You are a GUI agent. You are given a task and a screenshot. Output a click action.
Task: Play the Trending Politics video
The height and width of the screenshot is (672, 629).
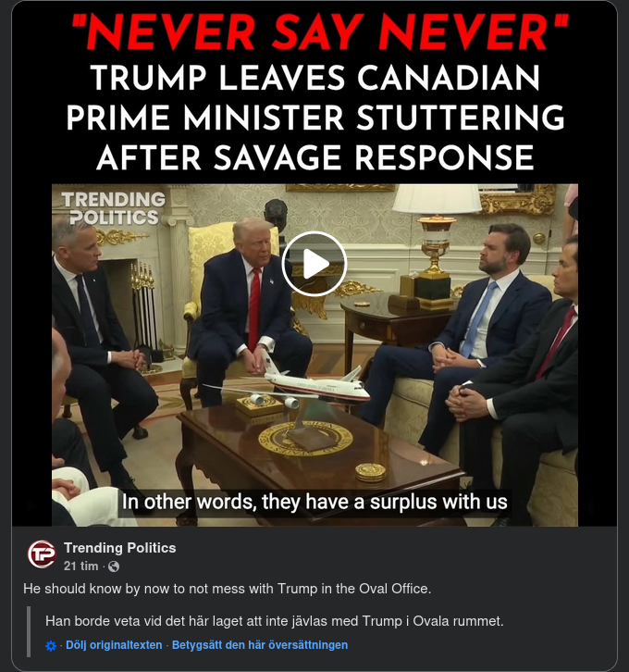[314, 264]
